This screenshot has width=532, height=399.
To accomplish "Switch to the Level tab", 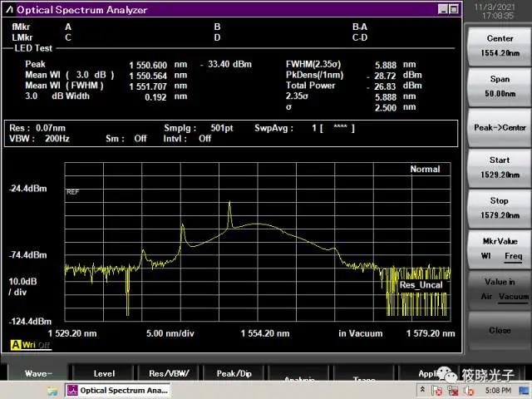I will tap(104, 374).
